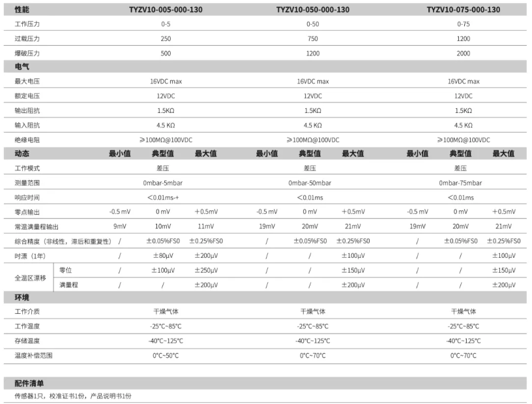Click the '常温满量程输出' row label

point(37,226)
